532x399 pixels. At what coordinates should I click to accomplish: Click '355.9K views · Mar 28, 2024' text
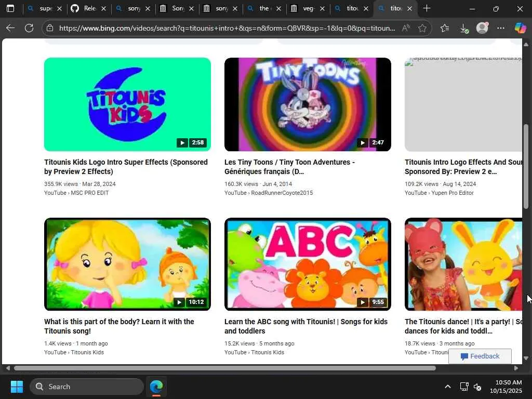79,184
